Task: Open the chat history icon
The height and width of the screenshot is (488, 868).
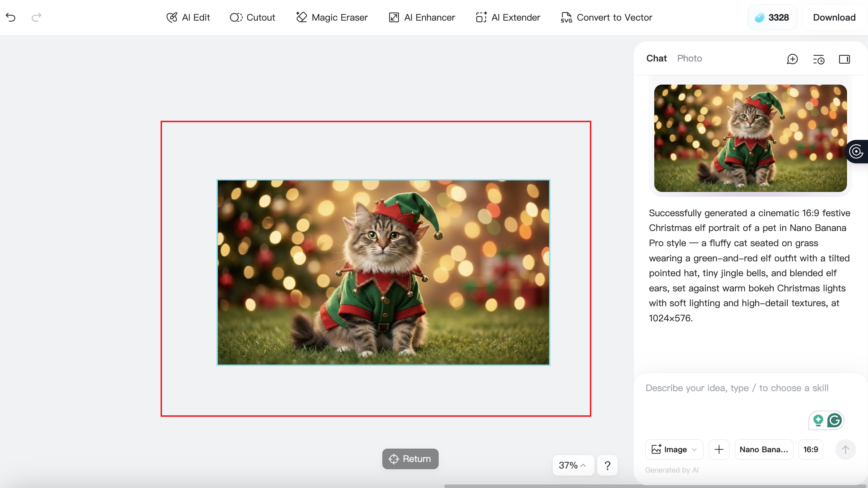Action: pos(818,59)
